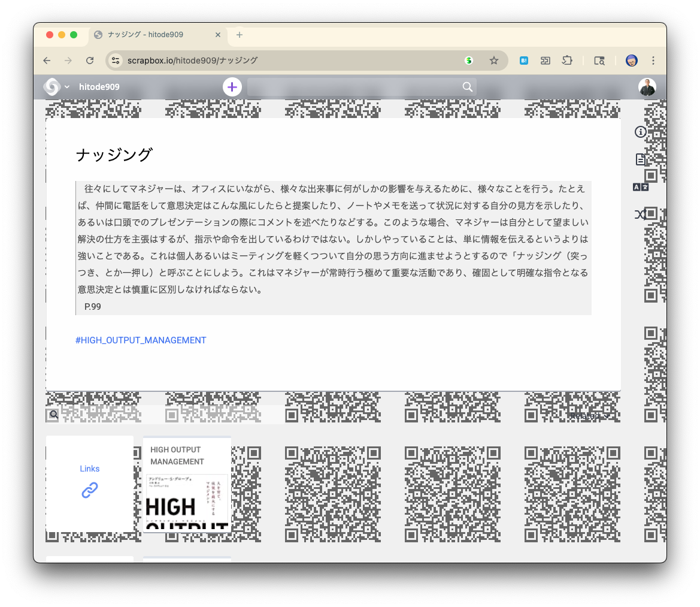700x607 pixels.
Task: Open the hitode909 project home
Action: [x=99, y=87]
